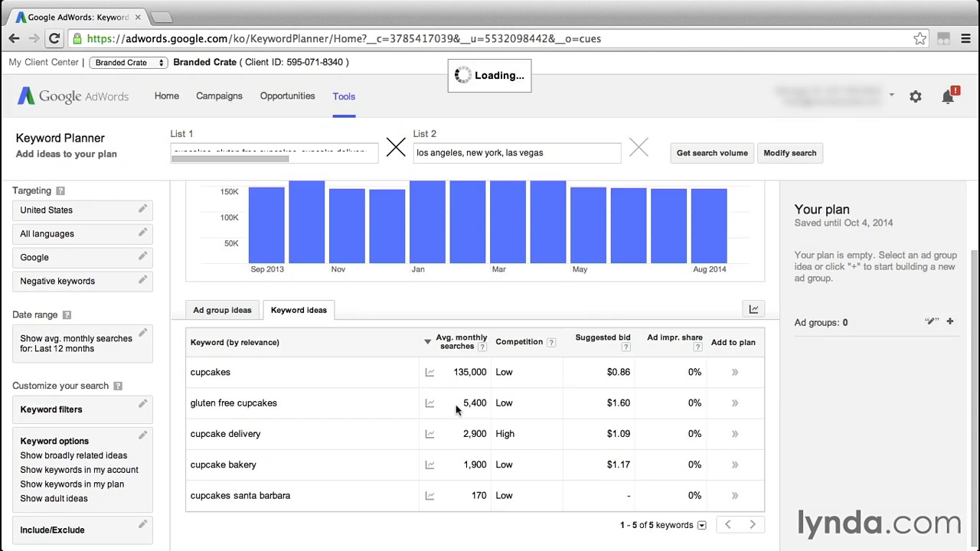The height and width of the screenshot is (551, 980).
Task: Click Modify search button
Action: [789, 153]
